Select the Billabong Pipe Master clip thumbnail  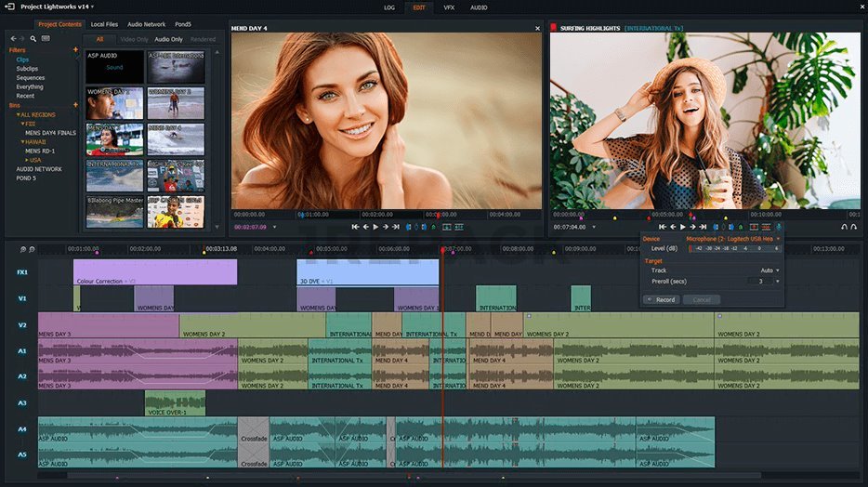point(115,210)
